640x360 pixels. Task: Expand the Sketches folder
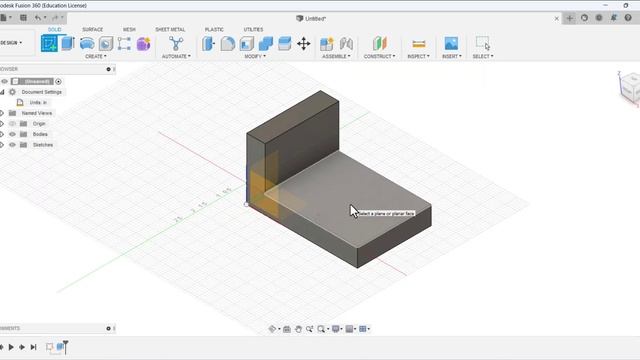click(x=2, y=145)
